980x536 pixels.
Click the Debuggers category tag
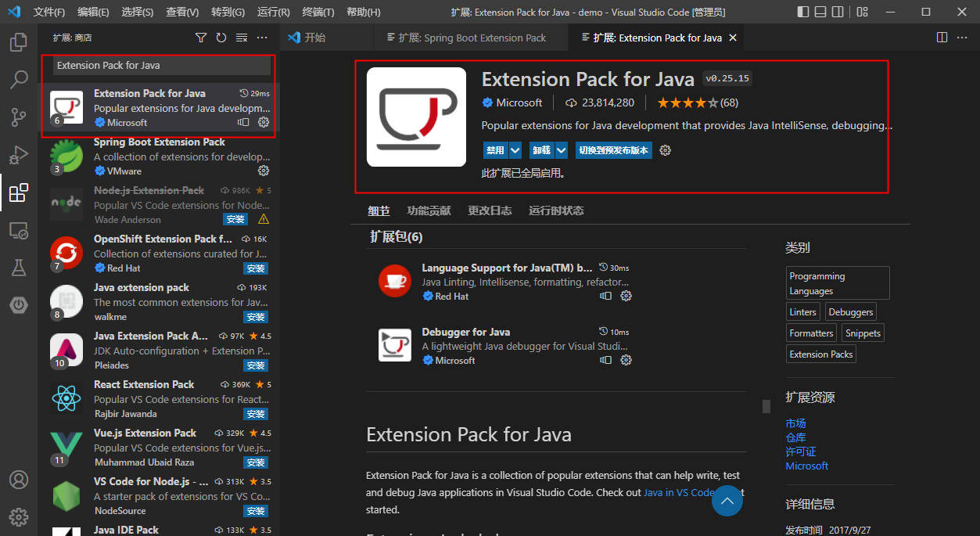[851, 311]
